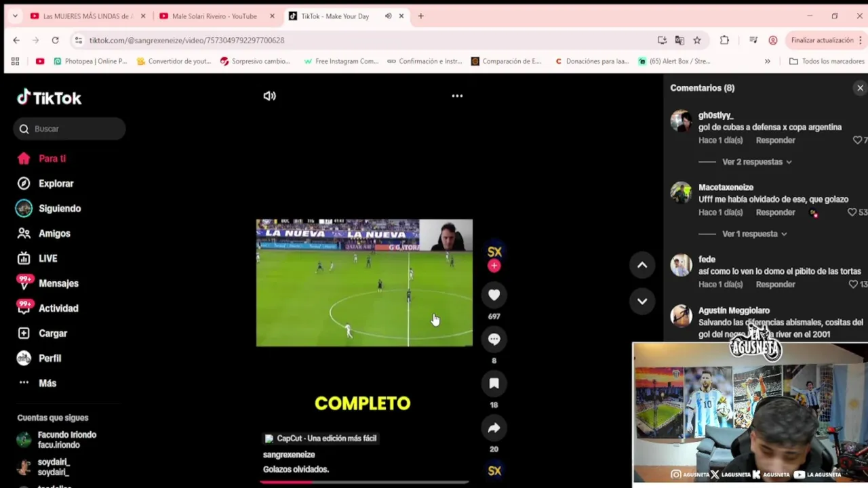
Task: Mute the TikTok tab via speaker icon
Action: [x=388, y=16]
